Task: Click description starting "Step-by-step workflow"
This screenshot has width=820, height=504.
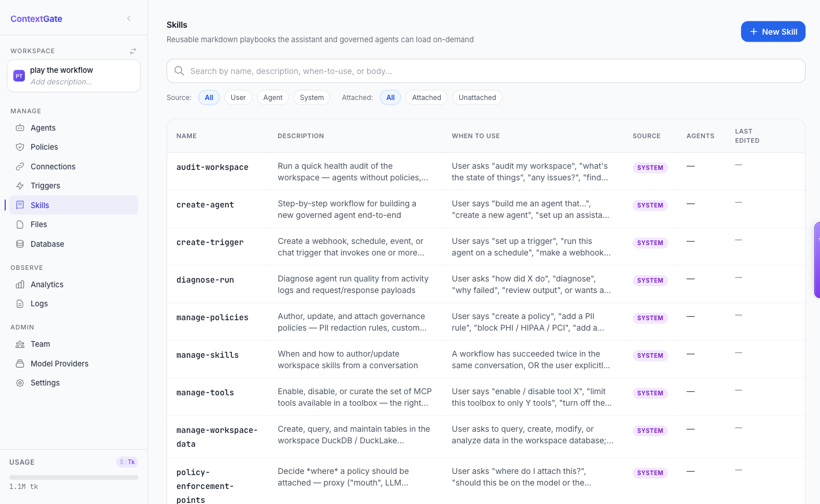Action: (x=347, y=209)
